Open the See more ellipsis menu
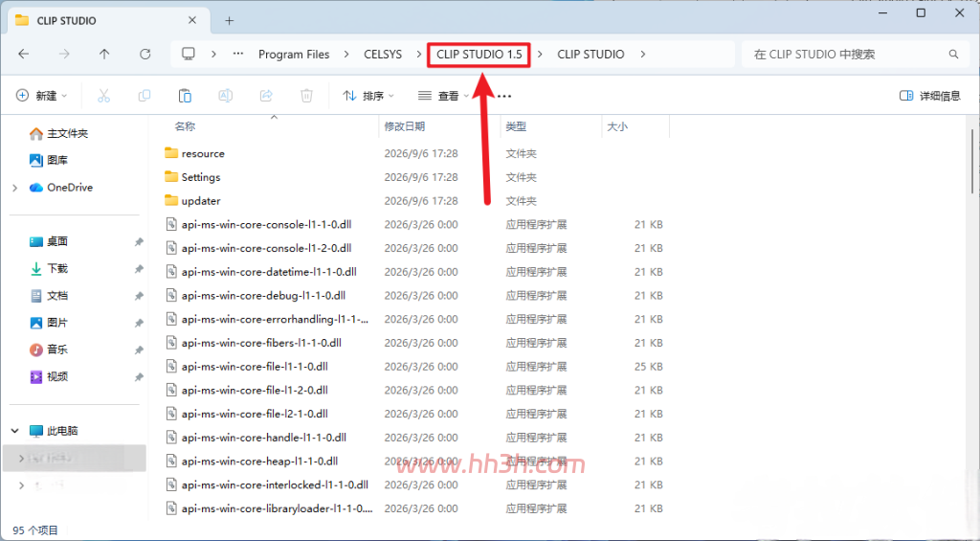Image resolution: width=980 pixels, height=541 pixels. click(x=504, y=97)
